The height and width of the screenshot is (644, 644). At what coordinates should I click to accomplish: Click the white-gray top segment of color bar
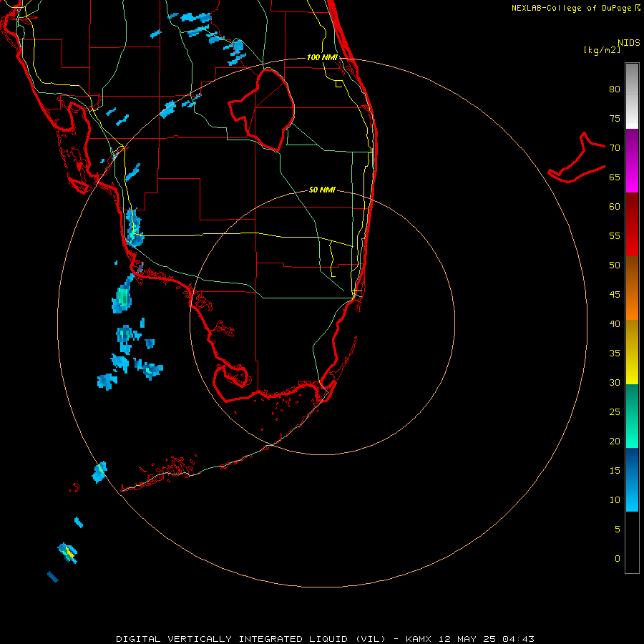tap(632, 96)
